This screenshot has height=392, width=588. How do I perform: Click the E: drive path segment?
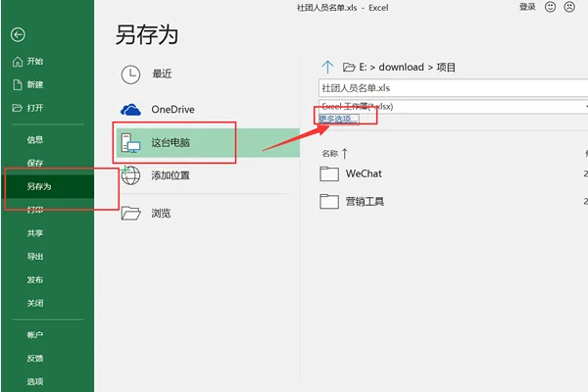point(363,68)
